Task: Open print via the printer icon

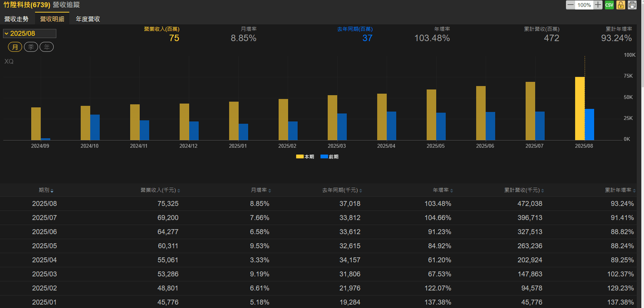Action: 632,5
